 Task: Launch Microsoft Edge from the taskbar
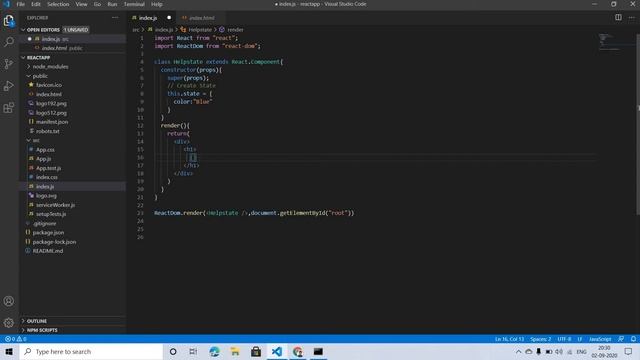point(214,351)
